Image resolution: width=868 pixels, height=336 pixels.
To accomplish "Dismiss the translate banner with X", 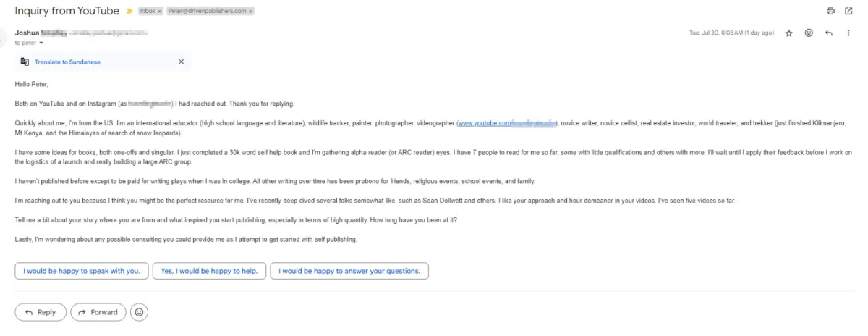I will (181, 62).
